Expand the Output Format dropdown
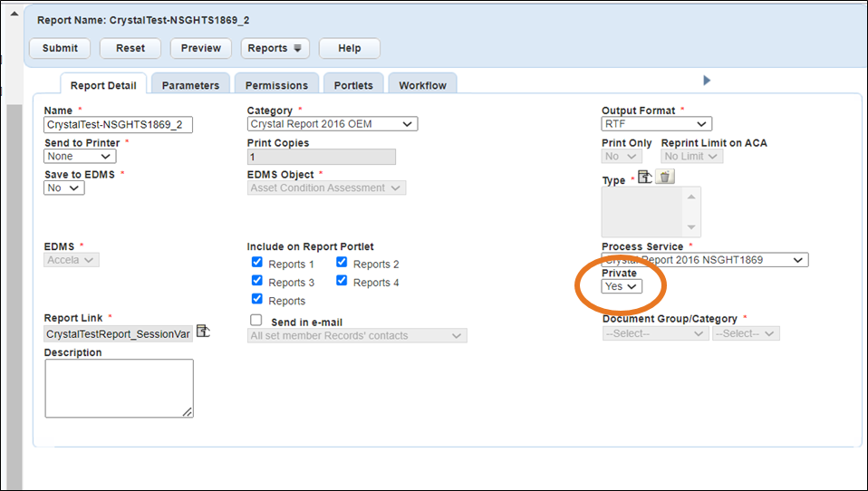 click(x=656, y=124)
